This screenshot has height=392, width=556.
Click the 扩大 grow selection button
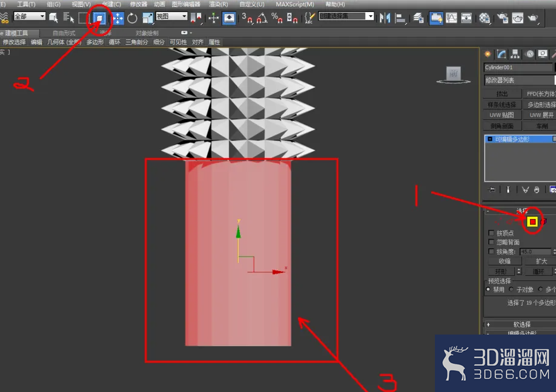540,261
